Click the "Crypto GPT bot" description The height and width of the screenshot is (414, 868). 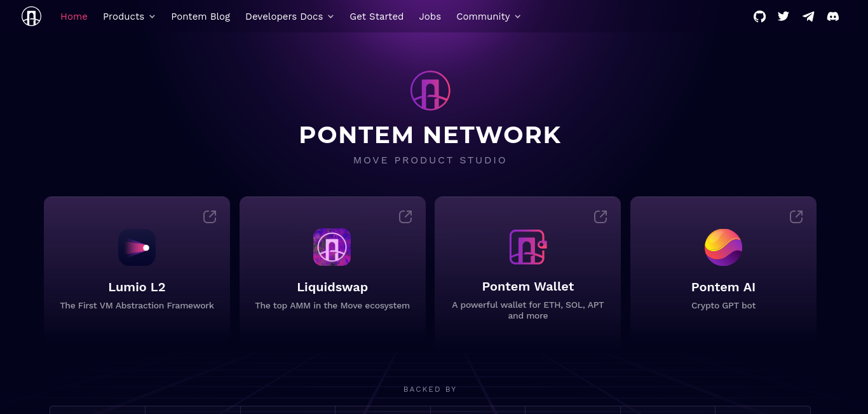coord(723,305)
